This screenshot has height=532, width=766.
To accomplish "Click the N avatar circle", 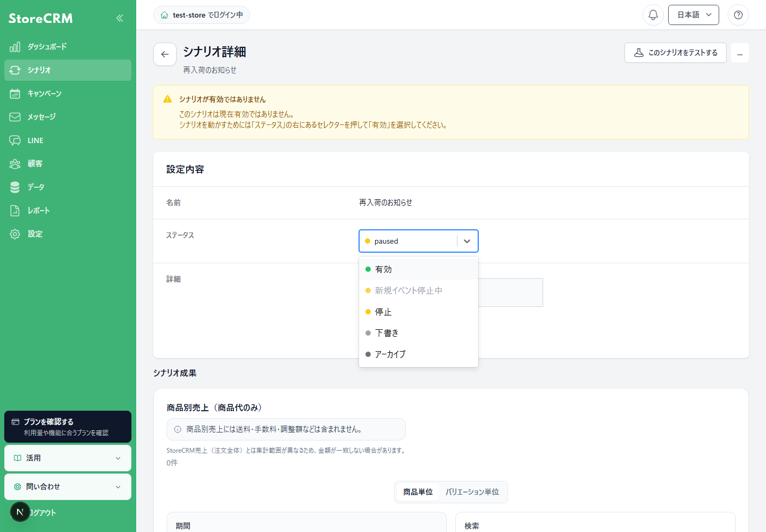I will tap(20, 512).
